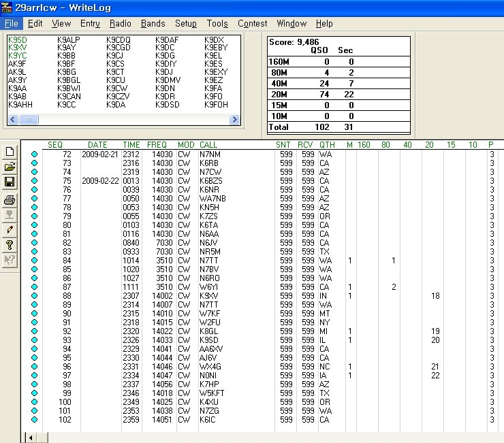The image size is (504, 443).
Task: Click the WriteLog title bar app icon
Action: [x=7, y=7]
